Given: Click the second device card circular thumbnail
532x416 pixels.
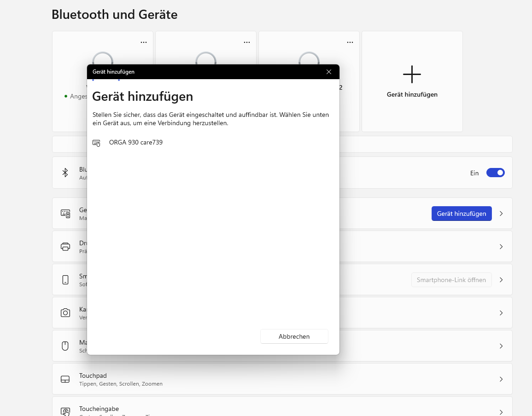Looking at the screenshot, I should (x=205, y=58).
